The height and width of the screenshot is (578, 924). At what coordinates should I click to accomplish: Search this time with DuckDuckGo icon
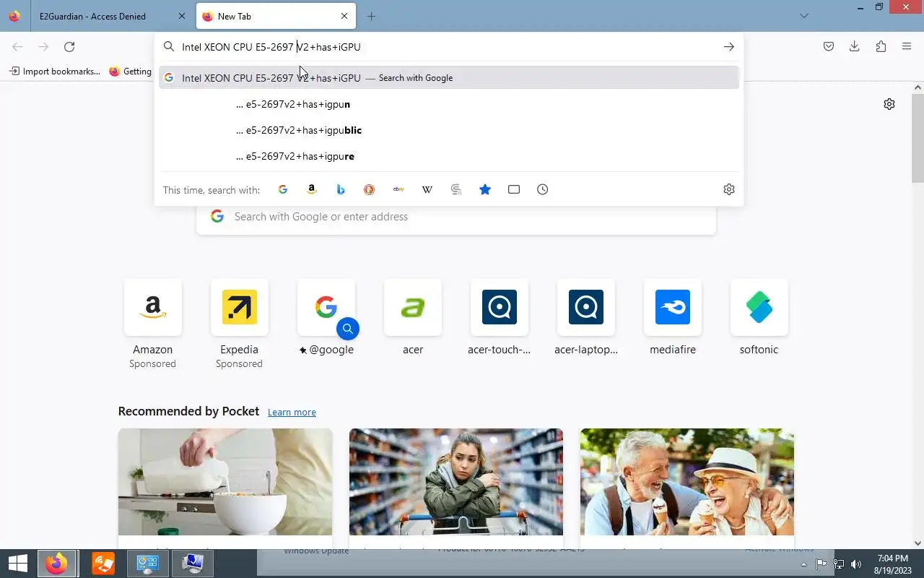(370, 189)
